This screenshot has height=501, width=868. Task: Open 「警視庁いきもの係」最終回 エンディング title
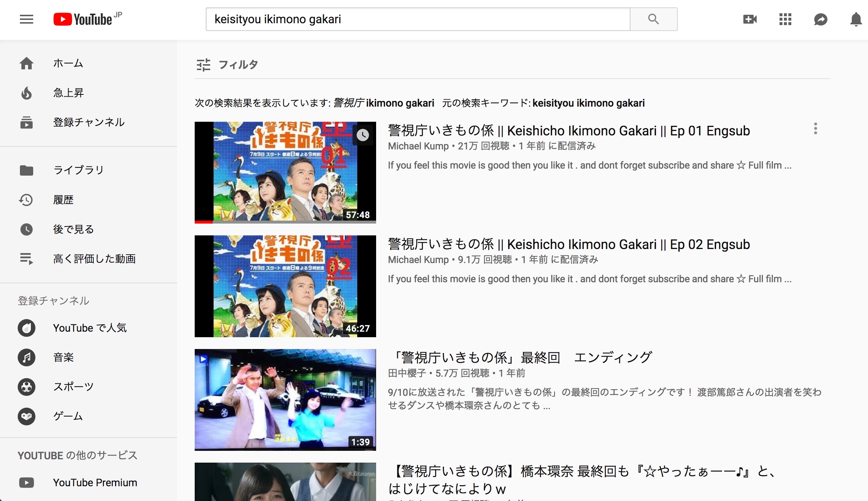tap(520, 358)
